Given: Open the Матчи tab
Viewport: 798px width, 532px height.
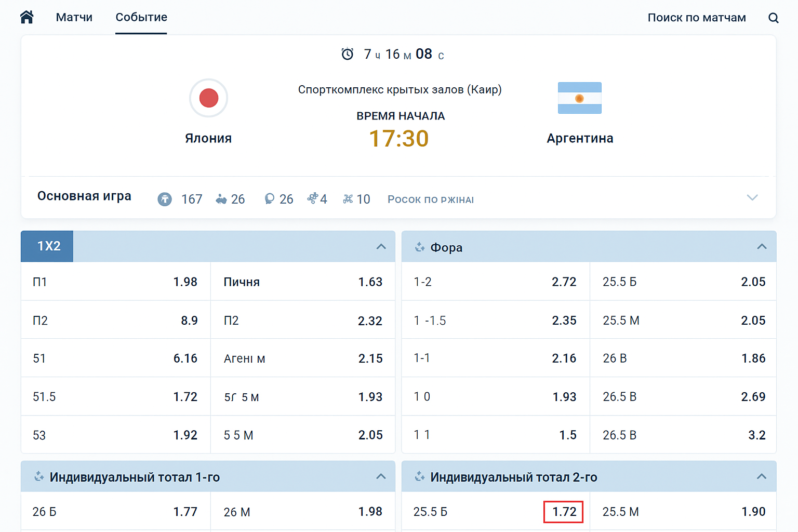Looking at the screenshot, I should pos(74,17).
